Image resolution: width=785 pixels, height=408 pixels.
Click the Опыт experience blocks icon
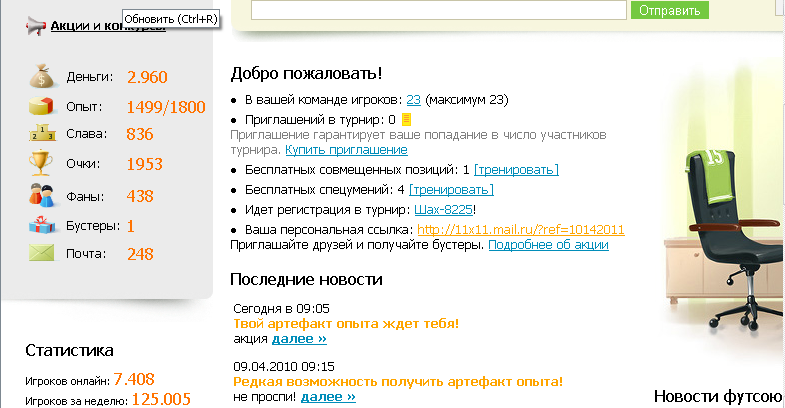(x=40, y=106)
